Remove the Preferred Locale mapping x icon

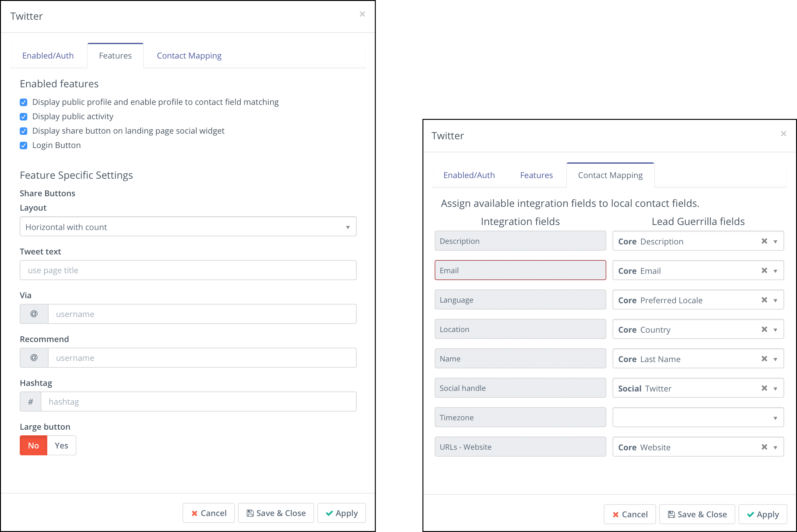(x=764, y=300)
